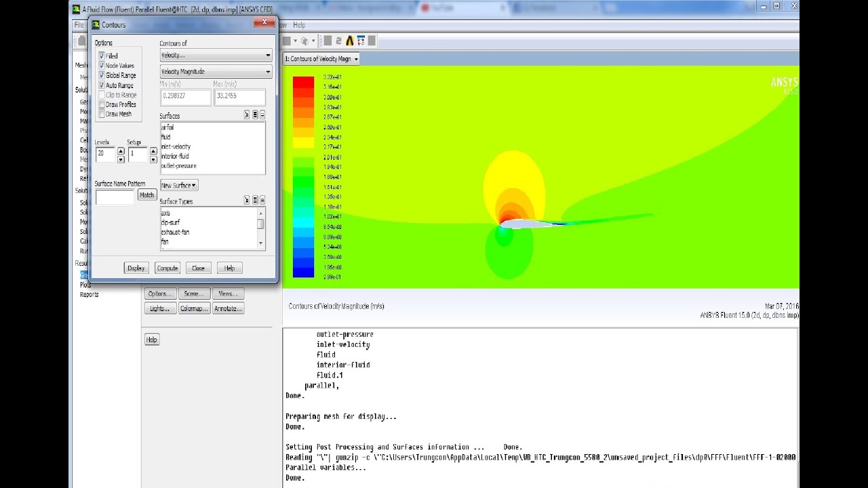
Task: Select clip-surf in the Surface Types list
Action: [x=170, y=222]
